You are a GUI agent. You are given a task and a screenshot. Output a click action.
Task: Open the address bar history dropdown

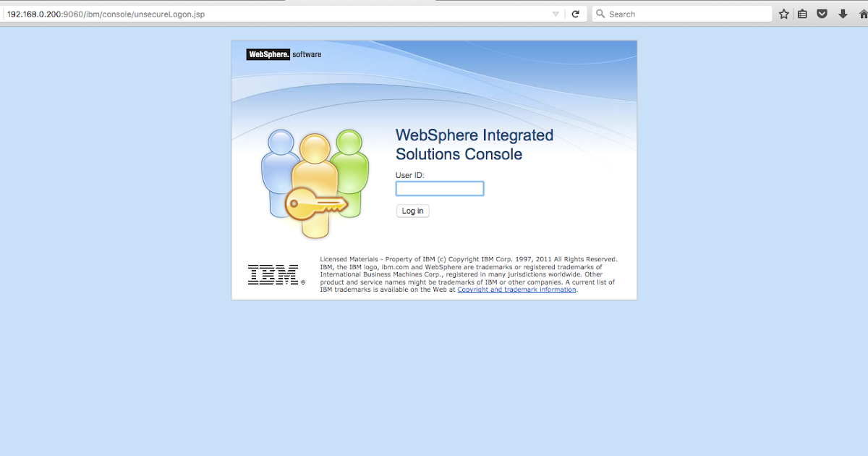[x=556, y=13]
